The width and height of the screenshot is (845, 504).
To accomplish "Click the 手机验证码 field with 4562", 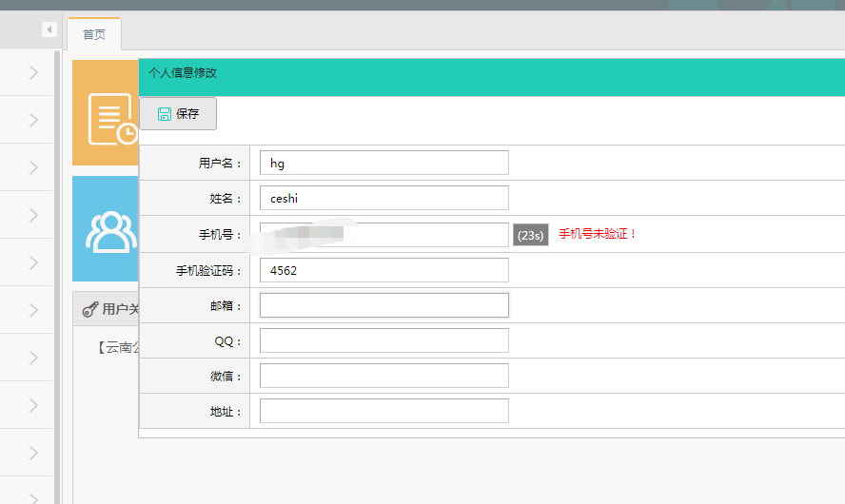I will [x=383, y=270].
